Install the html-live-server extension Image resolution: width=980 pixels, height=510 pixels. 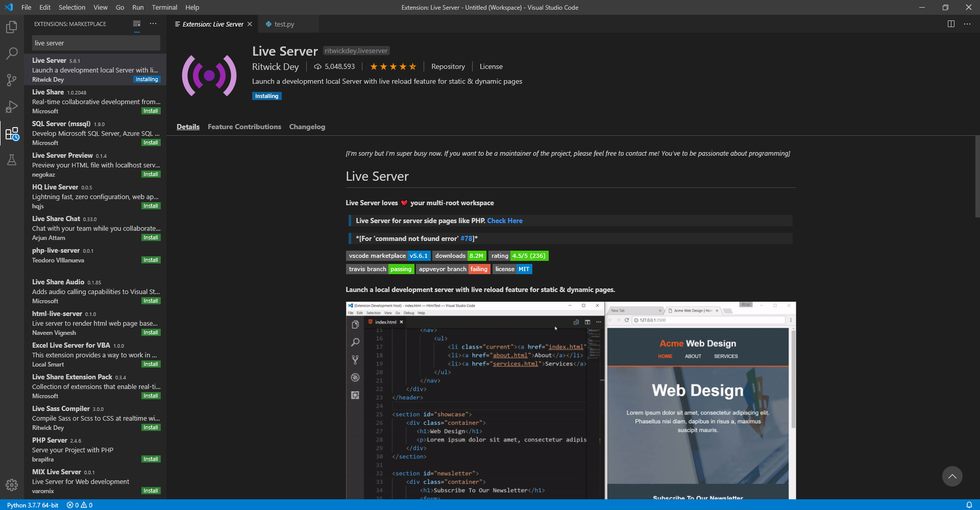[x=151, y=332]
